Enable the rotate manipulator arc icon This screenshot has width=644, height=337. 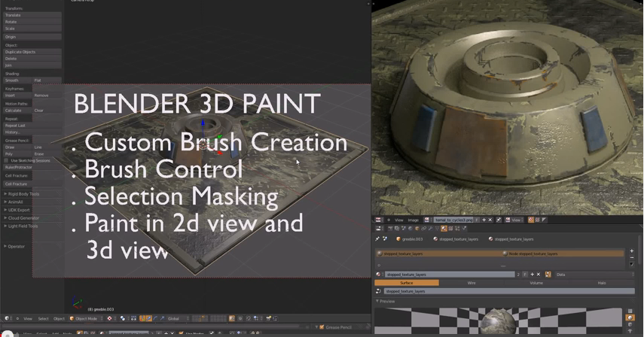click(155, 318)
